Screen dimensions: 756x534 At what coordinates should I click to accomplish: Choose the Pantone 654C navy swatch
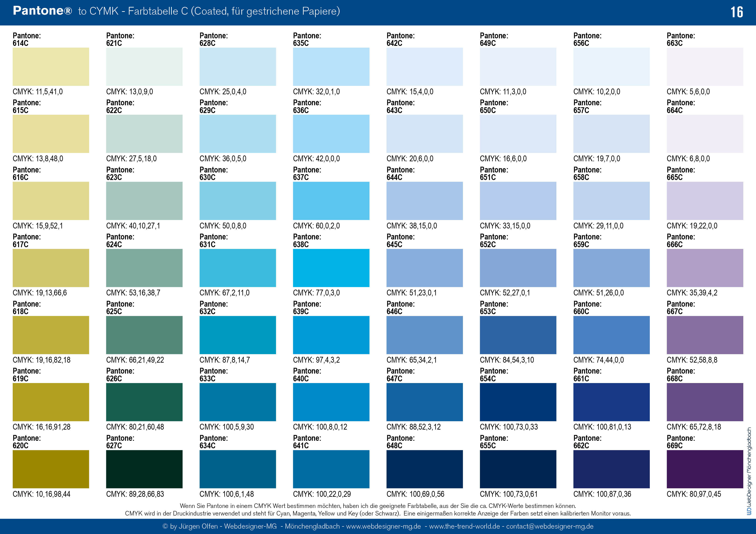(518, 402)
